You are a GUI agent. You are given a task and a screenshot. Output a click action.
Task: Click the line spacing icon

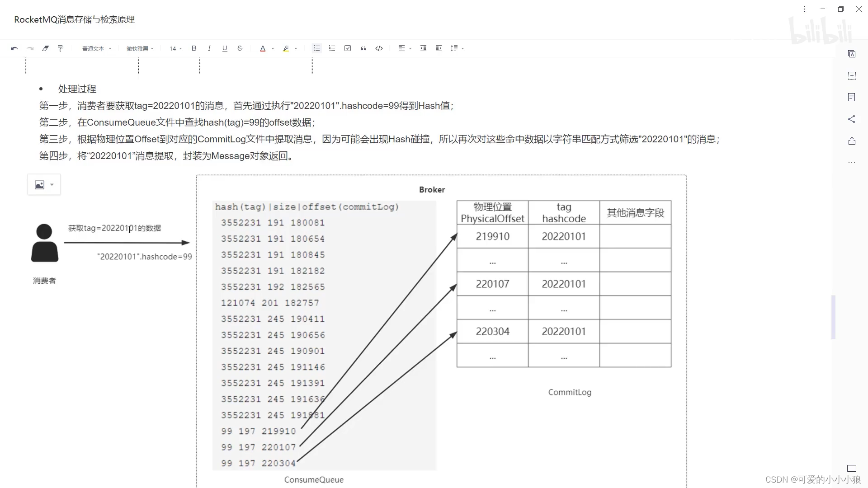click(454, 48)
